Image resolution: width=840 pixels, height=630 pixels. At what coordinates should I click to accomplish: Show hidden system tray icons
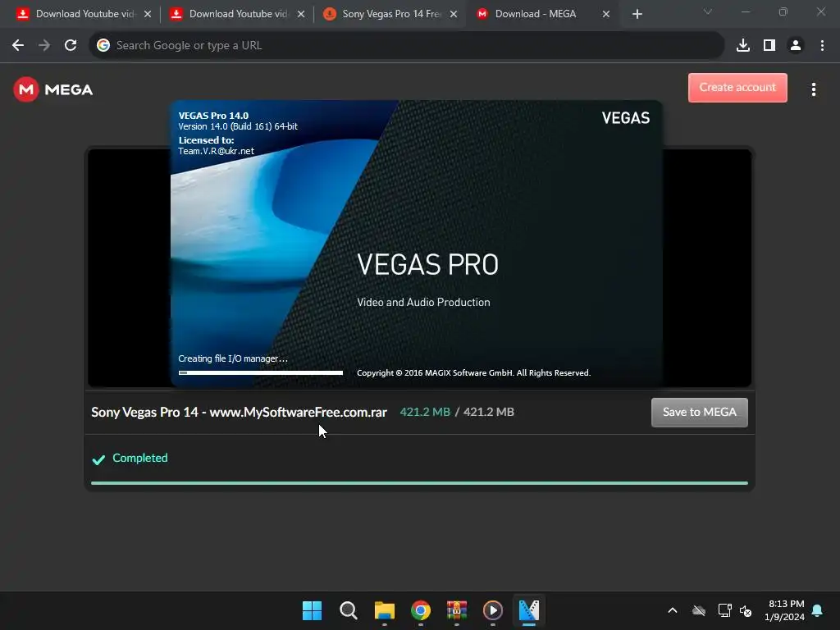[673, 610]
